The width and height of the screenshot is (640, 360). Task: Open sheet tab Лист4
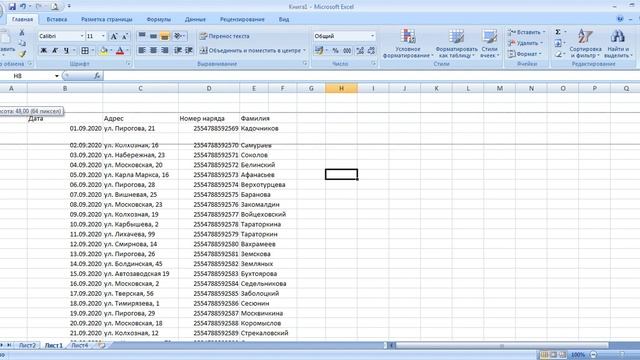point(80,345)
